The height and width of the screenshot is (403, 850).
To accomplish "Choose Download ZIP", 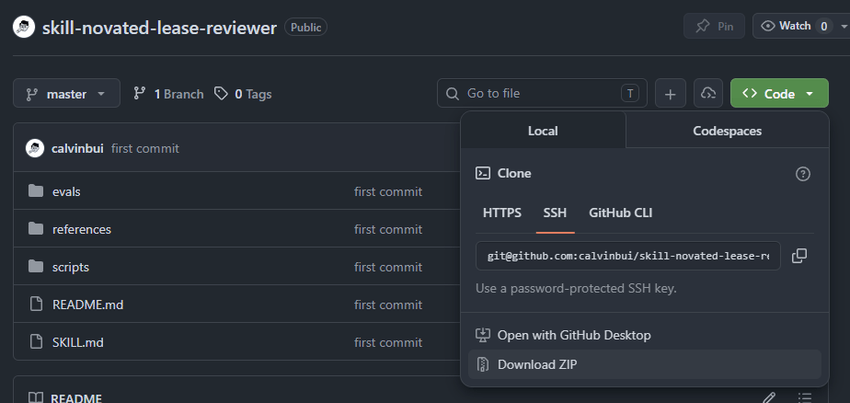I will point(645,364).
